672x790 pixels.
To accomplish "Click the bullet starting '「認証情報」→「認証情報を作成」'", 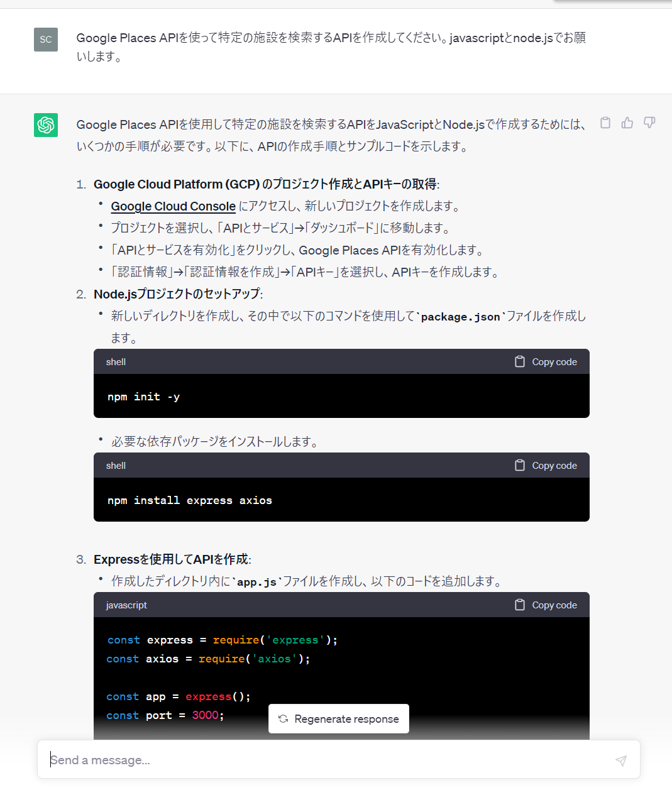I will pos(305,272).
